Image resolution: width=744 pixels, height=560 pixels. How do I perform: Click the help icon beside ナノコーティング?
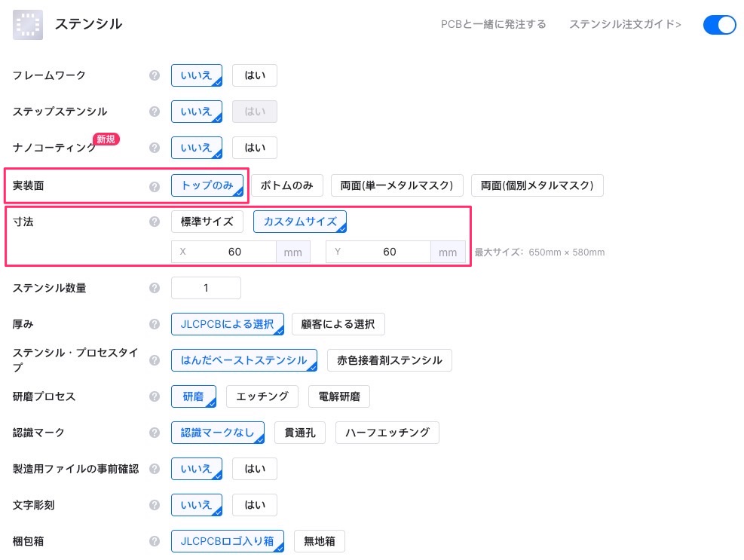[155, 148]
